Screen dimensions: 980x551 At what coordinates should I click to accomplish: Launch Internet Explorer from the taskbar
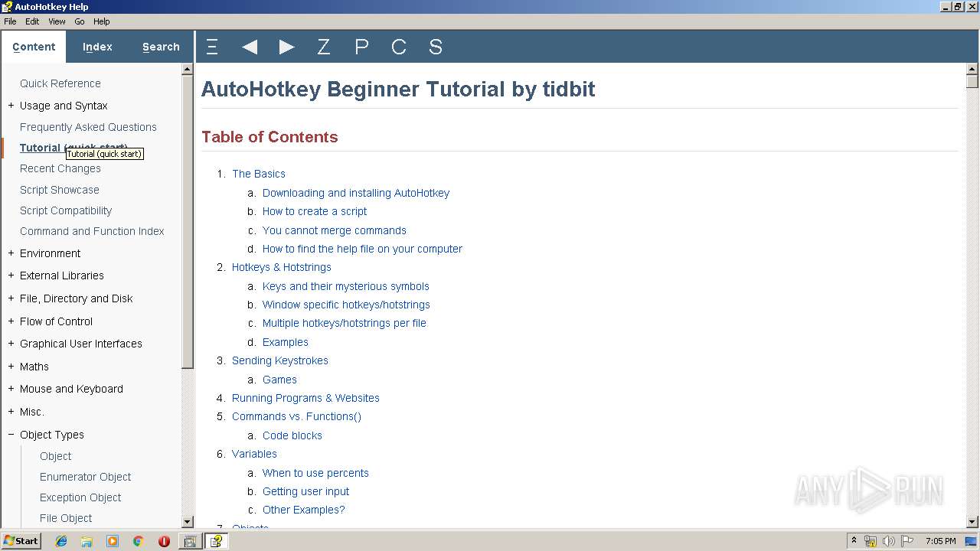tap(61, 541)
